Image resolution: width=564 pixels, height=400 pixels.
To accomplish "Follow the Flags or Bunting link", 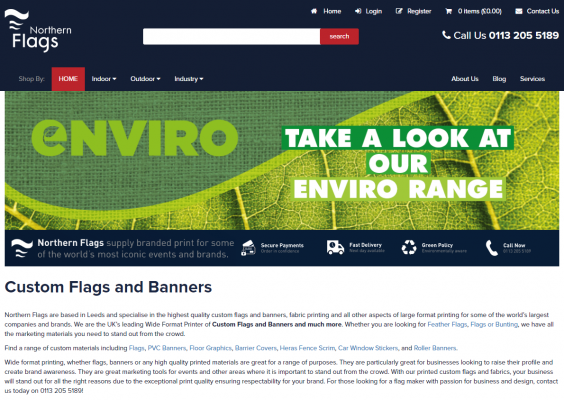I will coord(494,324).
